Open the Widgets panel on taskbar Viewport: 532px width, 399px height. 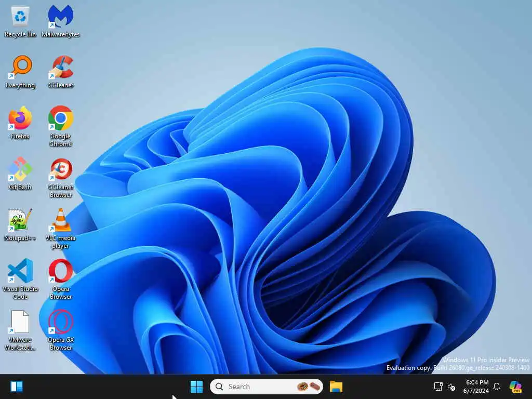(x=16, y=387)
